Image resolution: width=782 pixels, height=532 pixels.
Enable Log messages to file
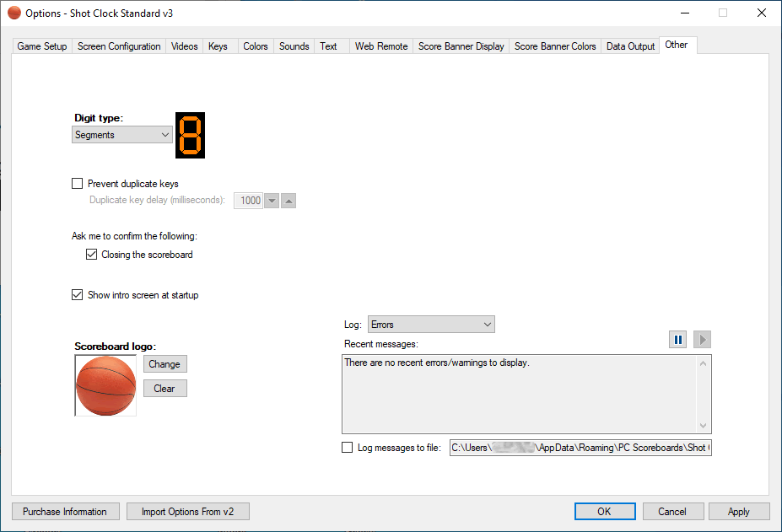point(348,448)
